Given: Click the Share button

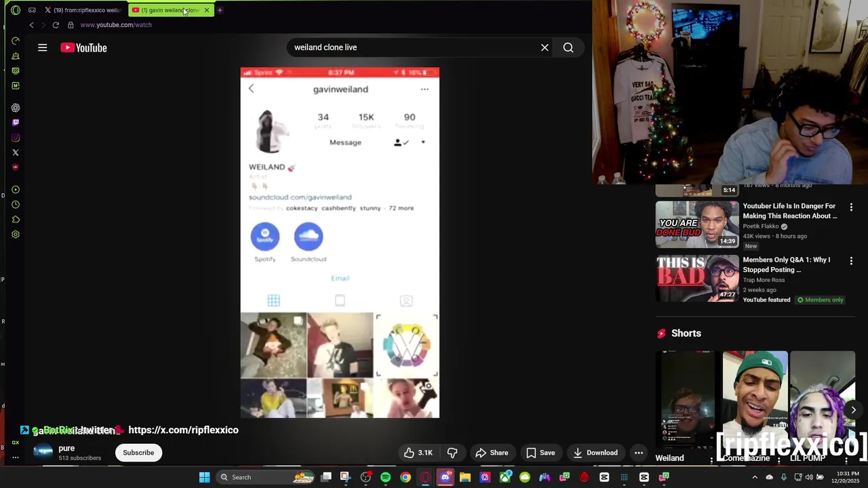Looking at the screenshot, I should pyautogui.click(x=492, y=453).
